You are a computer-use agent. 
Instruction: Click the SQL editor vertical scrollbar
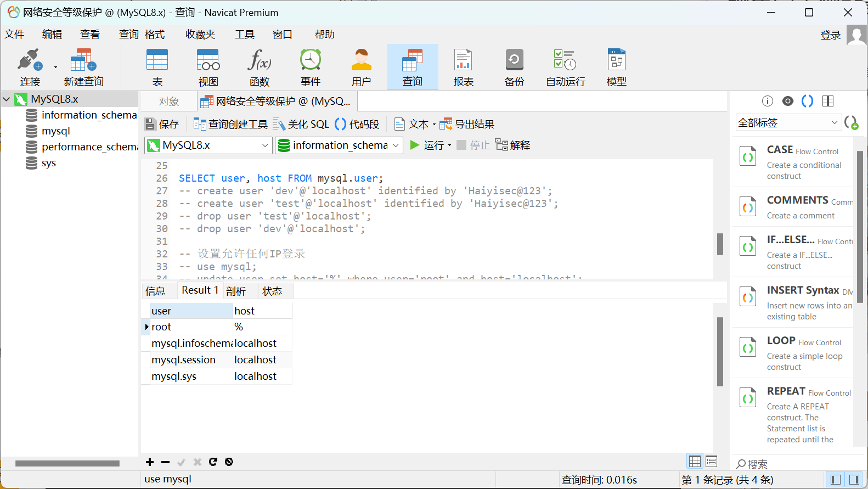[x=720, y=244]
